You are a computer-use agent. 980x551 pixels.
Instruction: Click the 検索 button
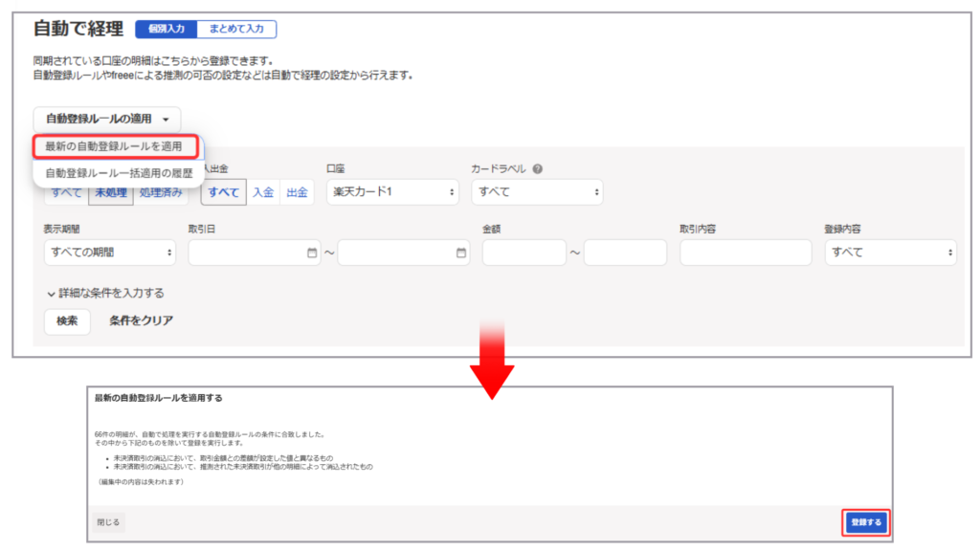(67, 321)
